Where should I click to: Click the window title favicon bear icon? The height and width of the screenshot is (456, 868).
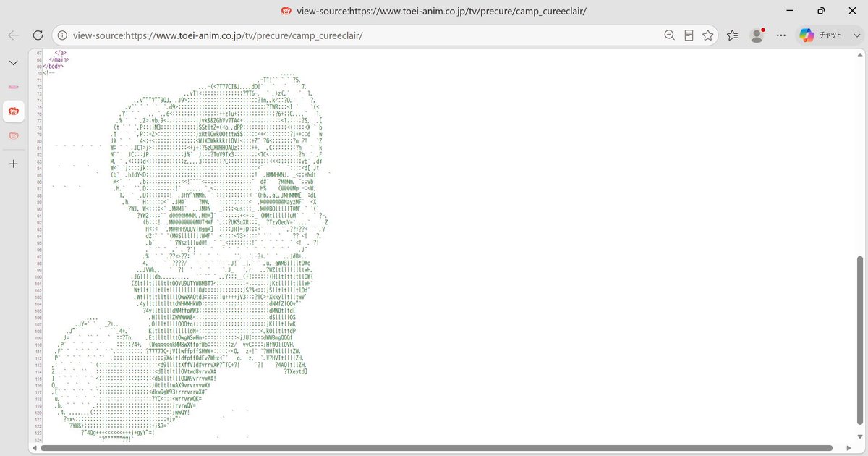tap(286, 11)
